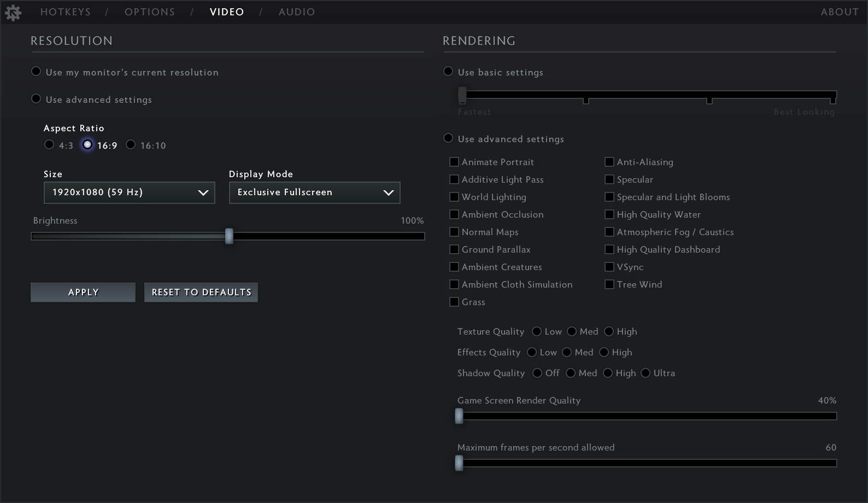The height and width of the screenshot is (503, 868).
Task: Select Use my monitor's current resolution
Action: coord(37,72)
